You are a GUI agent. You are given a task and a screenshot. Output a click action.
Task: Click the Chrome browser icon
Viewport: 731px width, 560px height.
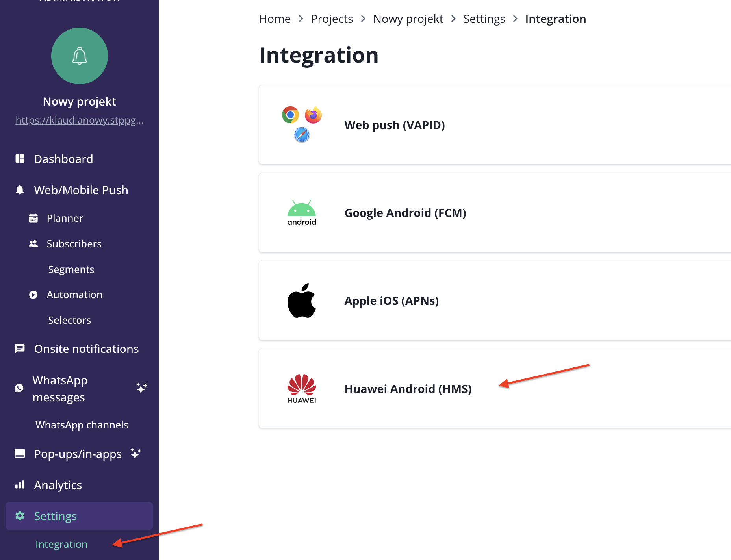pos(290,115)
